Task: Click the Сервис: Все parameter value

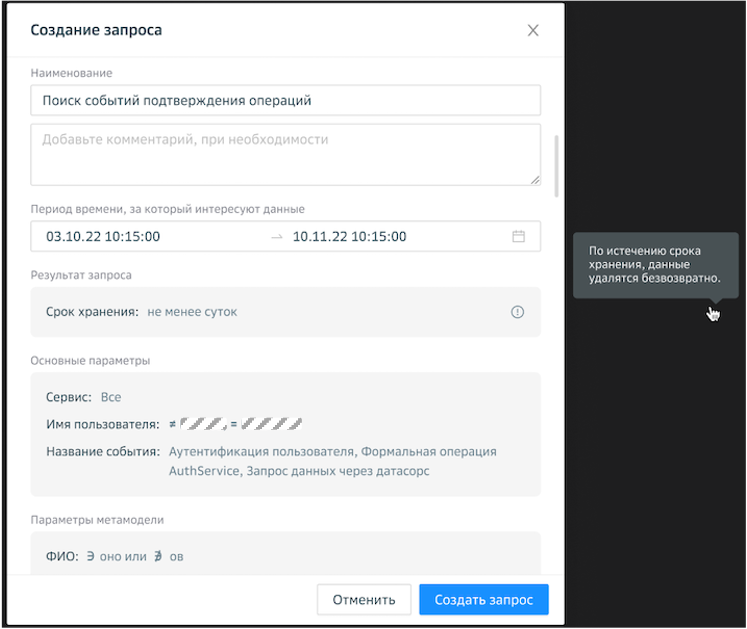Action: pyautogui.click(x=111, y=397)
